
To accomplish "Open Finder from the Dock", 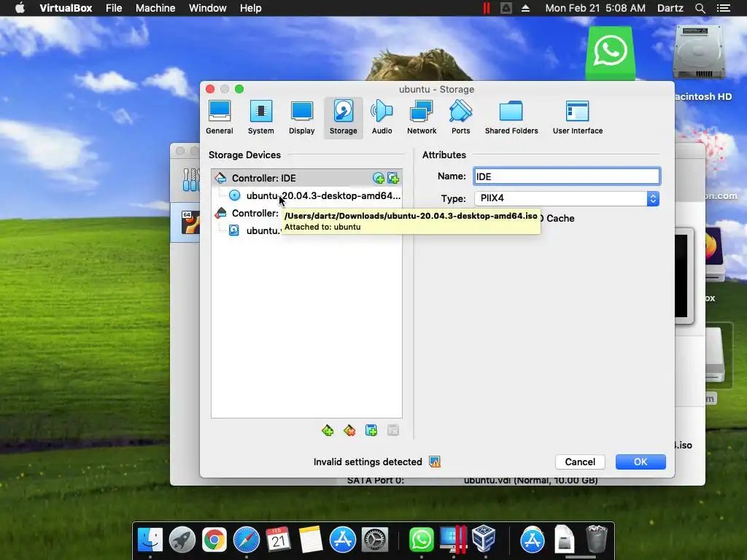I will tap(150, 540).
